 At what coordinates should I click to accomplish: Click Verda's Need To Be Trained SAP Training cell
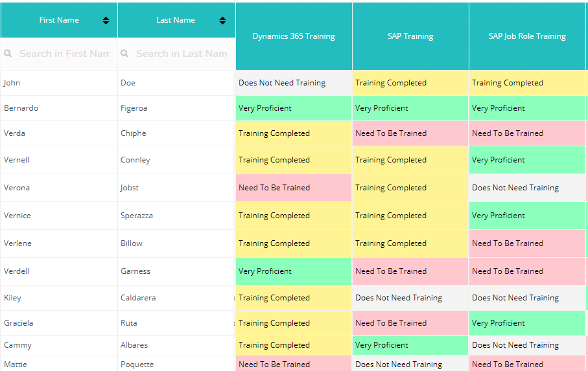[410, 133]
